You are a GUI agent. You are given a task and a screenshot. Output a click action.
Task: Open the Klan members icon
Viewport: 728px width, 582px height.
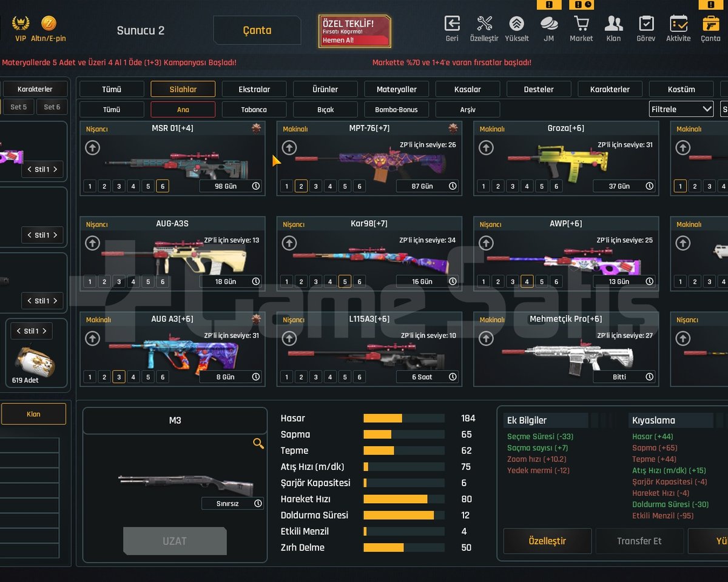613,24
